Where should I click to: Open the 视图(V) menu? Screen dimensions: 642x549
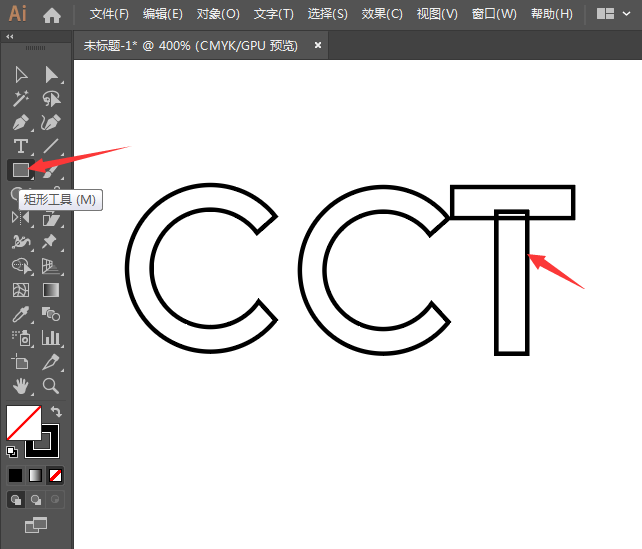coord(437,14)
